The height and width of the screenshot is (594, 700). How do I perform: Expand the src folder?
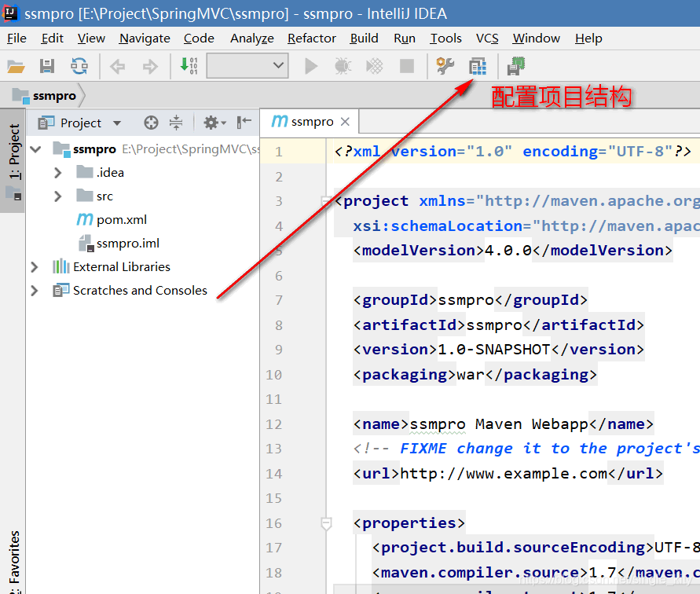point(57,196)
